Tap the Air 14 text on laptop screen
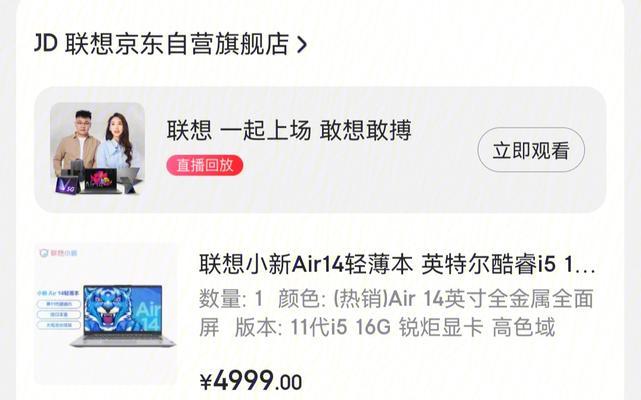Viewport: 641px width, 400px height. (x=148, y=316)
